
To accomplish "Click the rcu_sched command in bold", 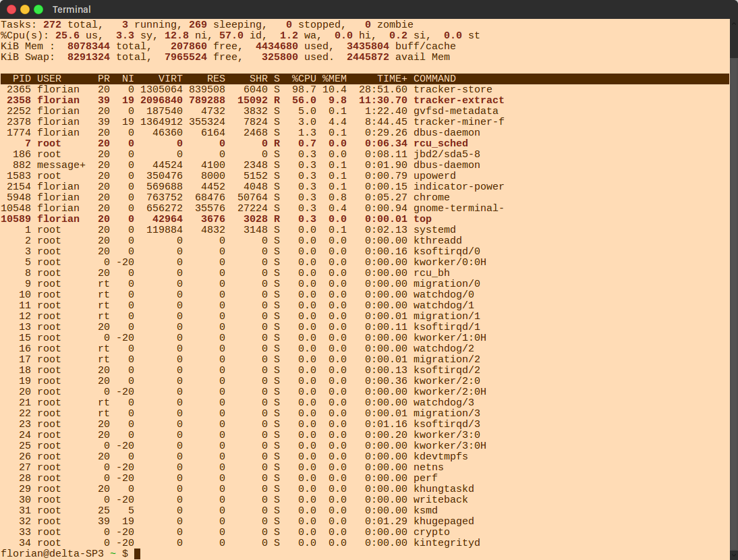I will point(441,144).
